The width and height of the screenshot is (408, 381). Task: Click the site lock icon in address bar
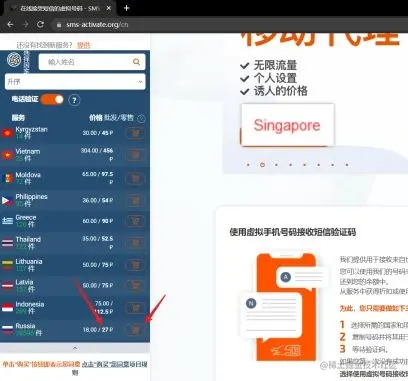(59, 25)
